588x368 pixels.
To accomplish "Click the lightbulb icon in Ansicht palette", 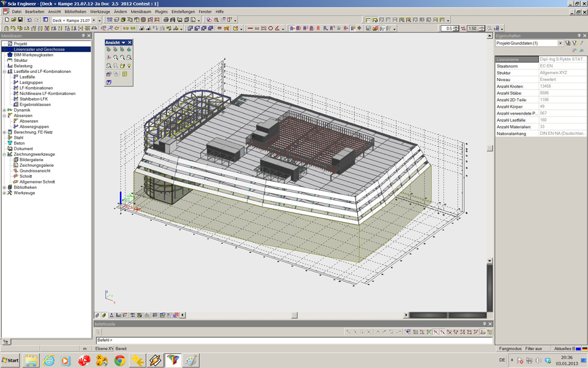I will coord(129,66).
